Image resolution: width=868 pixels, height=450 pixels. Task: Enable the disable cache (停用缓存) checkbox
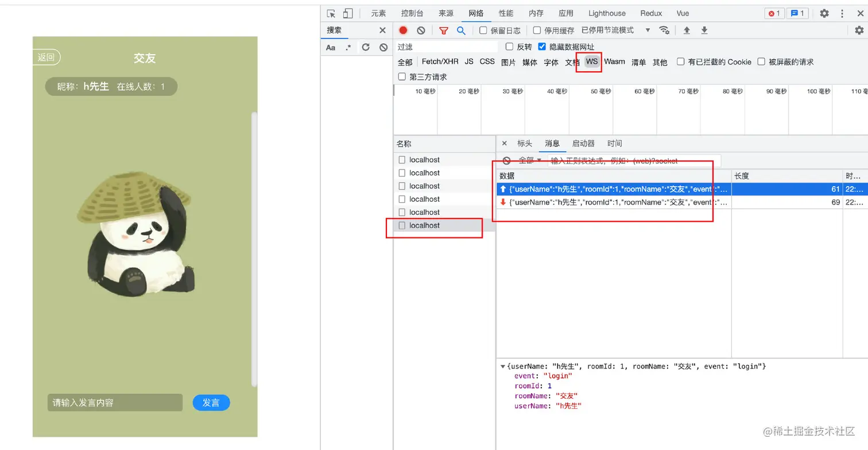[537, 30]
